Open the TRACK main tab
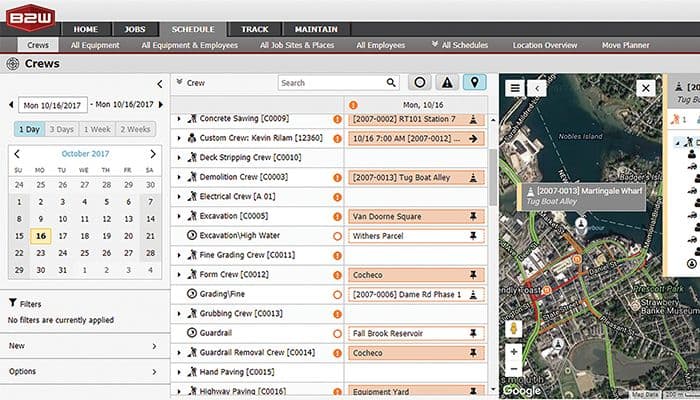Image resolution: width=700 pixels, height=400 pixels. 253,30
